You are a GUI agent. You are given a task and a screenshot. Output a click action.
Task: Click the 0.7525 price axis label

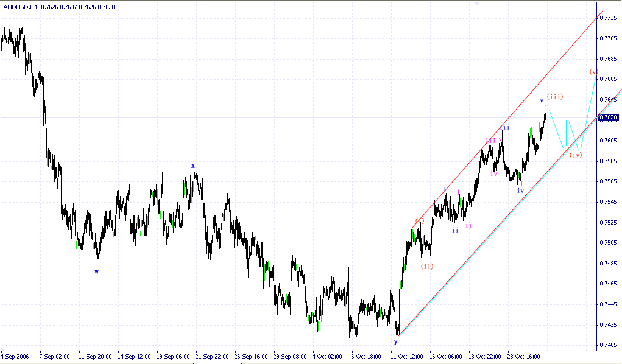608,222
